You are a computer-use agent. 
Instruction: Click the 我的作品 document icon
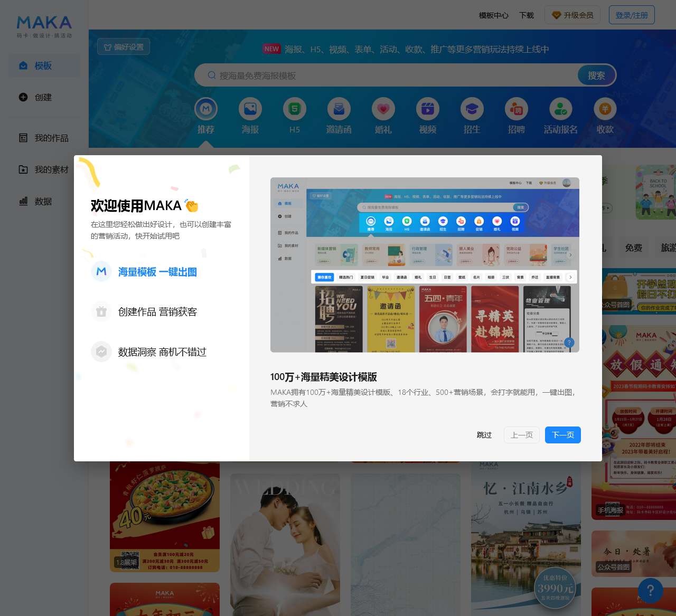point(23,138)
